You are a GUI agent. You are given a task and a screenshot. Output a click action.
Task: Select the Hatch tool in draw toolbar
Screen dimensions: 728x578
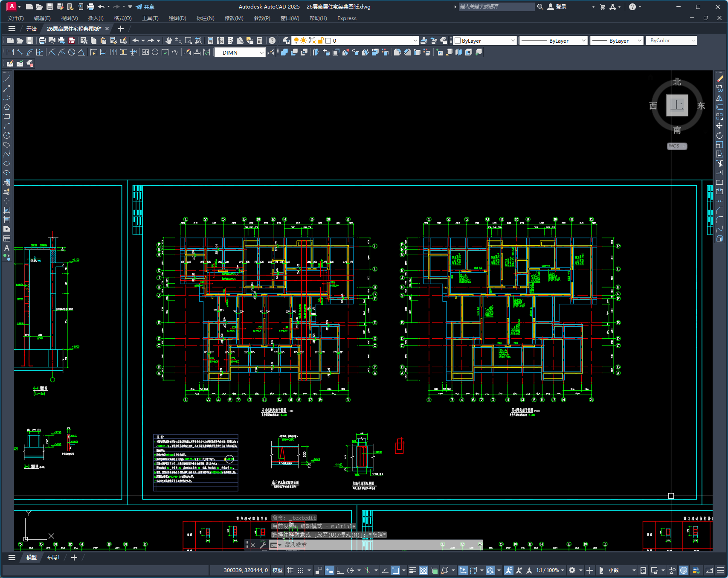tap(7, 210)
